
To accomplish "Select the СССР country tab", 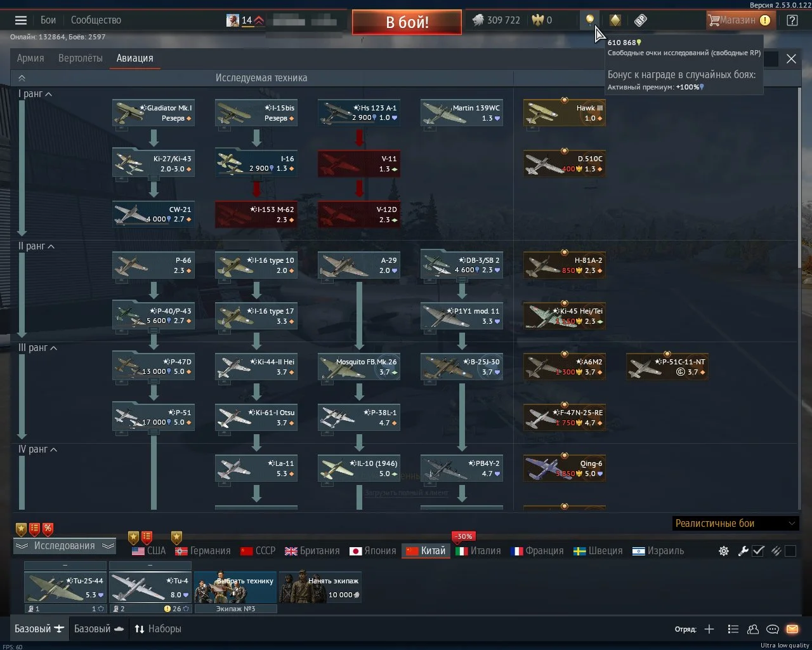I will [258, 551].
